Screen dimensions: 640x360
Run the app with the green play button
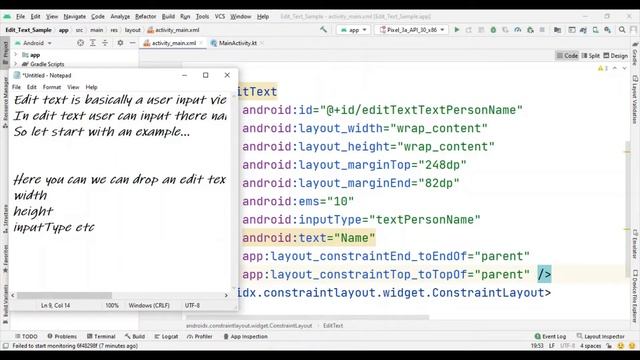pos(457,30)
